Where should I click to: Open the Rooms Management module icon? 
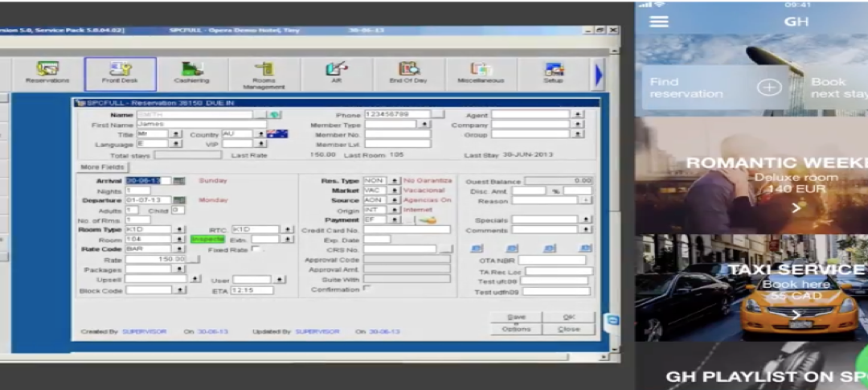click(264, 74)
